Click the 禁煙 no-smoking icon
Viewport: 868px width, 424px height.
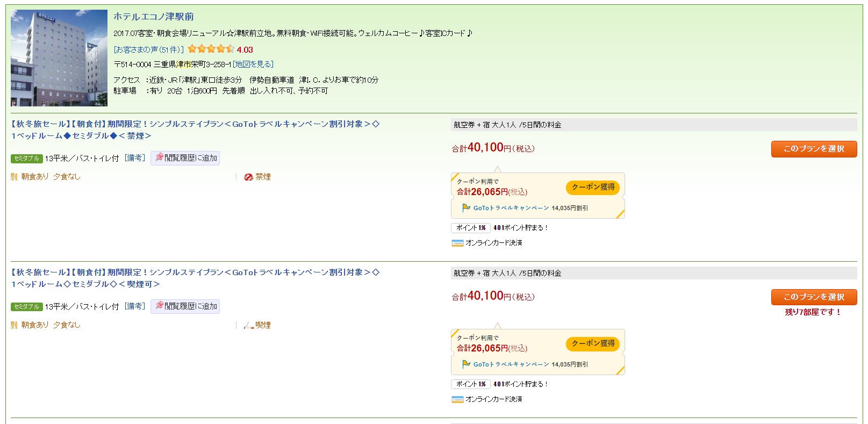[x=248, y=177]
